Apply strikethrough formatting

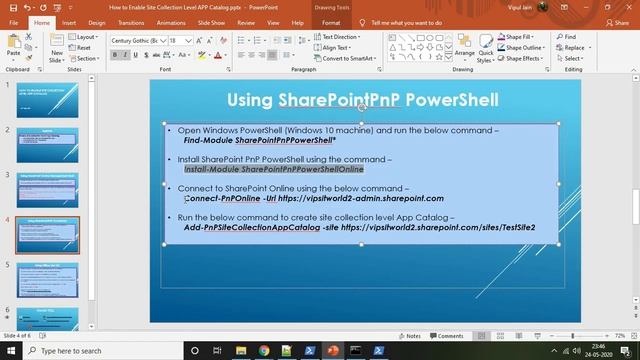point(156,55)
